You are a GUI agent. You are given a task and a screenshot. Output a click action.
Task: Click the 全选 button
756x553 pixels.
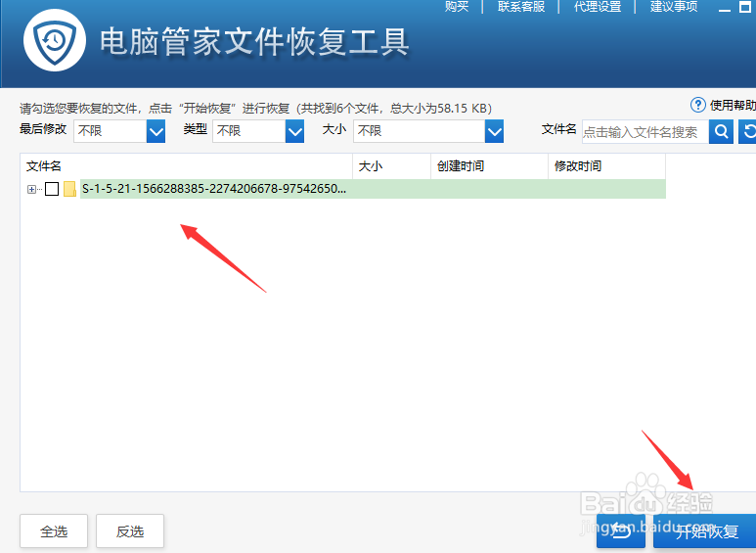pos(54,531)
